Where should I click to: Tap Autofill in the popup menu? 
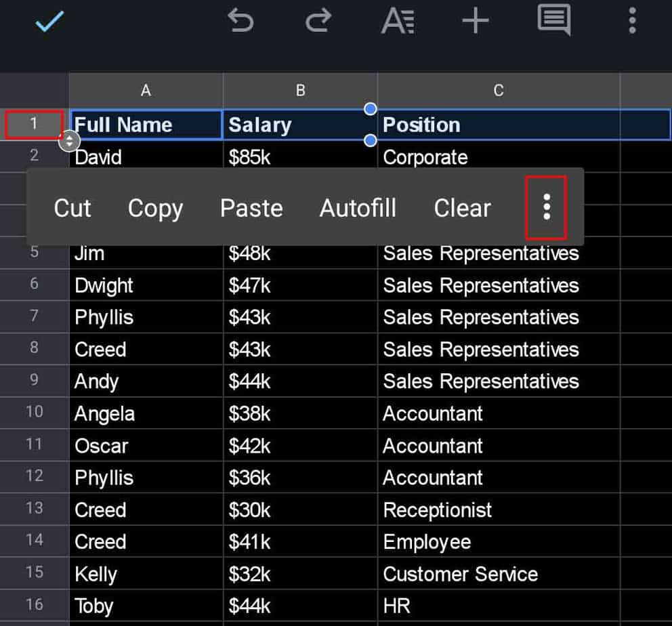tap(358, 208)
